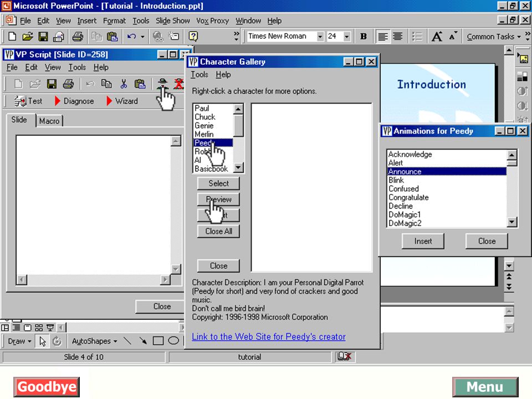Switch to Slide view button
Image resolution: width=532 pixels, height=399 pixels.
28,328
